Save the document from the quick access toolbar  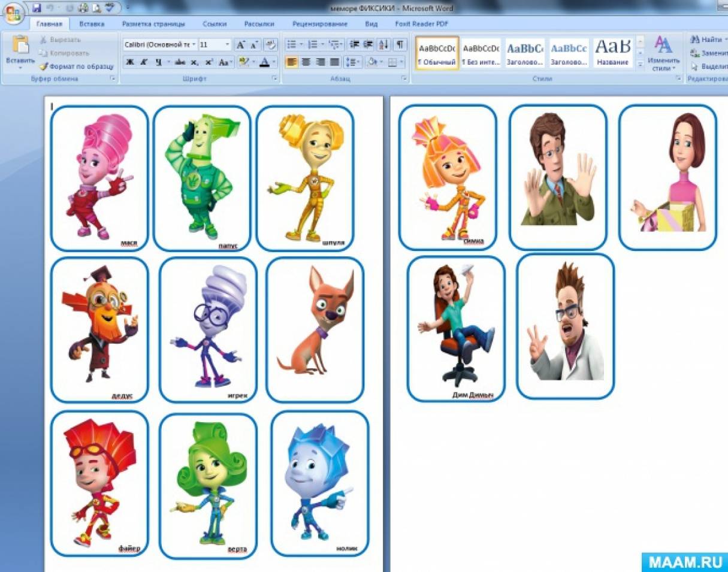click(37, 8)
